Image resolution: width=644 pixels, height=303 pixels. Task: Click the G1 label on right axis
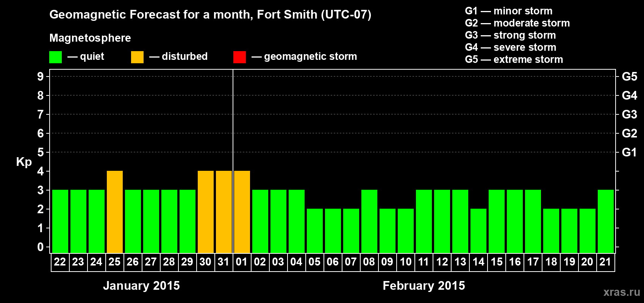pos(630,152)
